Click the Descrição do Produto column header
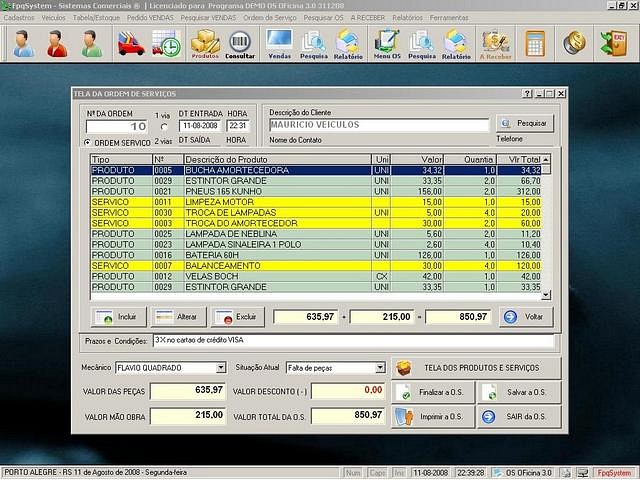640x480 pixels. pos(278,159)
